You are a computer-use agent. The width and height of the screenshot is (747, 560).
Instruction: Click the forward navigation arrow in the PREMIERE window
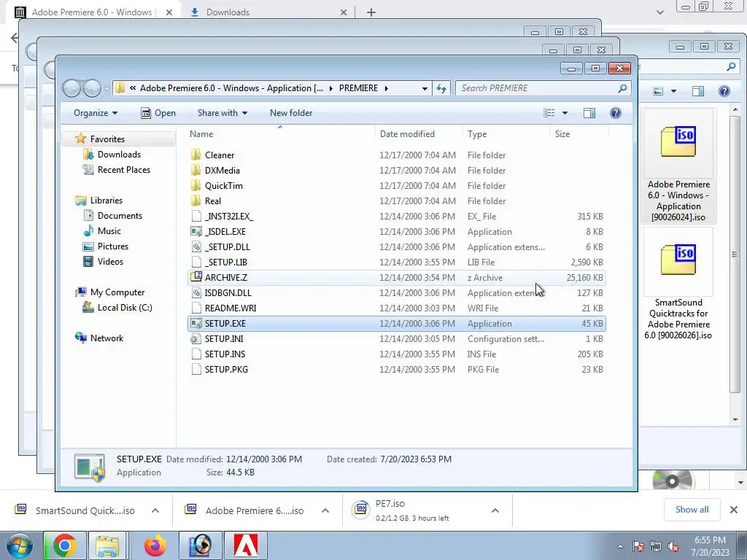(x=91, y=88)
